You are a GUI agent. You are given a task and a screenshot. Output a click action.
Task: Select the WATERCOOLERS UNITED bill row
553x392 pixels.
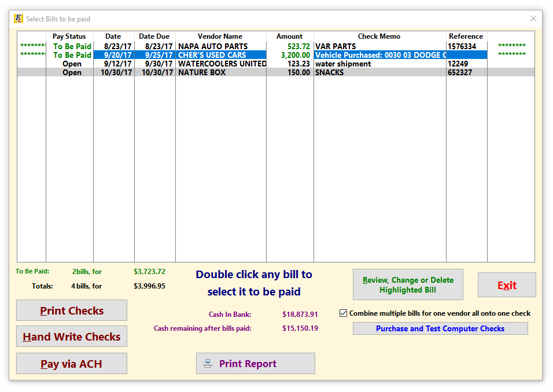(x=220, y=64)
